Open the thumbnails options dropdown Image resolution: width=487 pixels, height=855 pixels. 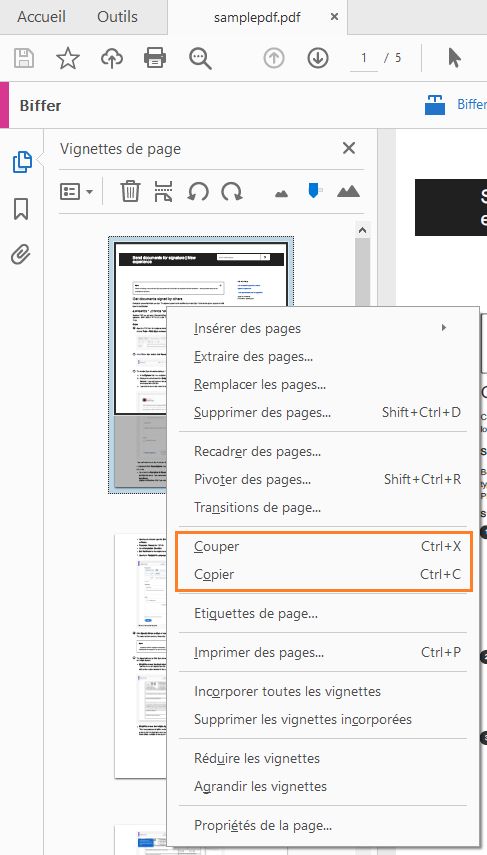coord(76,191)
